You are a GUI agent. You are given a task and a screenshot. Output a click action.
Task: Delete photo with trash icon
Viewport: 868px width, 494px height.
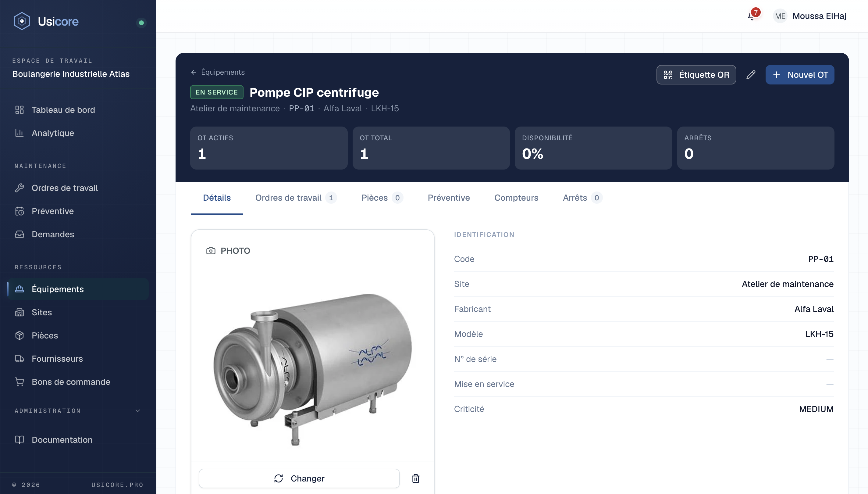click(416, 478)
